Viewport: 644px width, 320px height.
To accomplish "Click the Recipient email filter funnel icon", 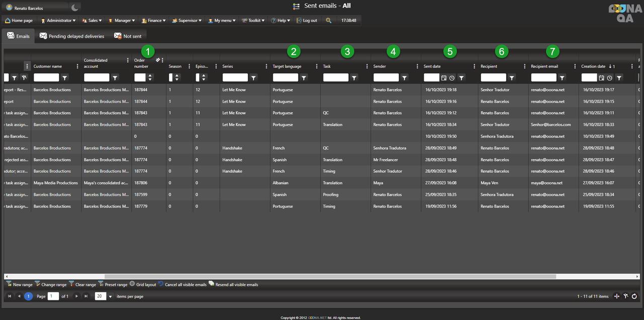I will 562,78.
